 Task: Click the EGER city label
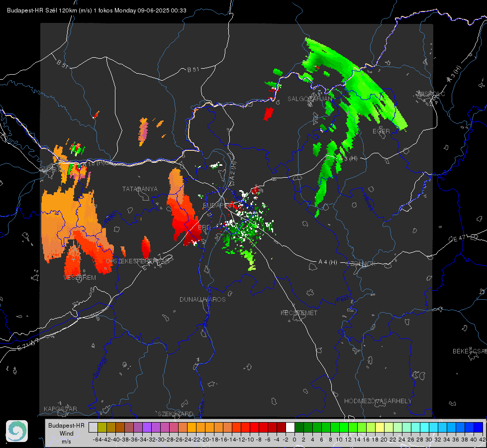coord(381,131)
